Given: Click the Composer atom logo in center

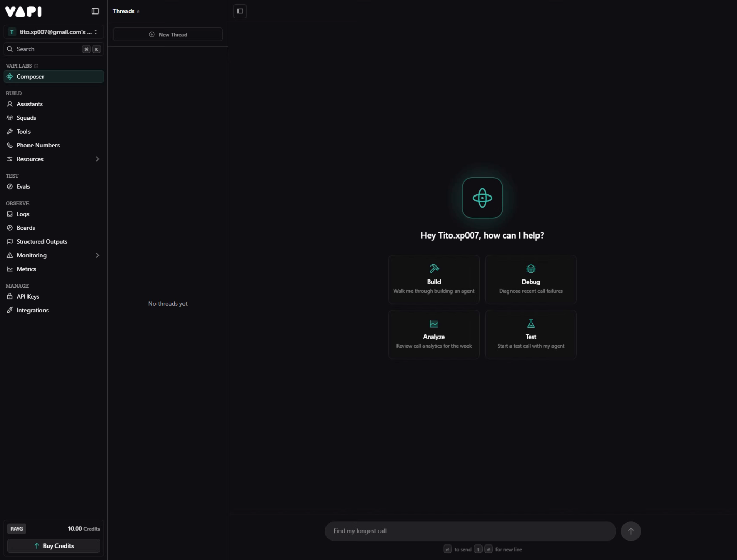Looking at the screenshot, I should 483,198.
